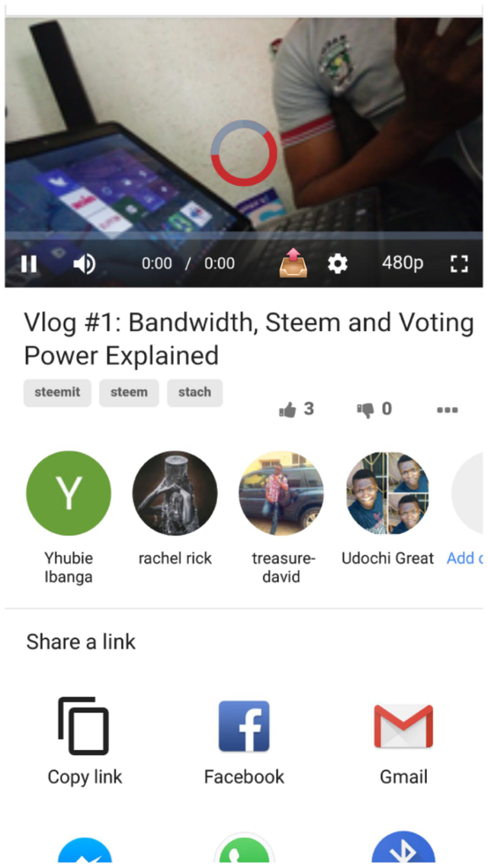Select the stach tag
Image resolution: width=488 pixels, height=868 pixels.
194,393
